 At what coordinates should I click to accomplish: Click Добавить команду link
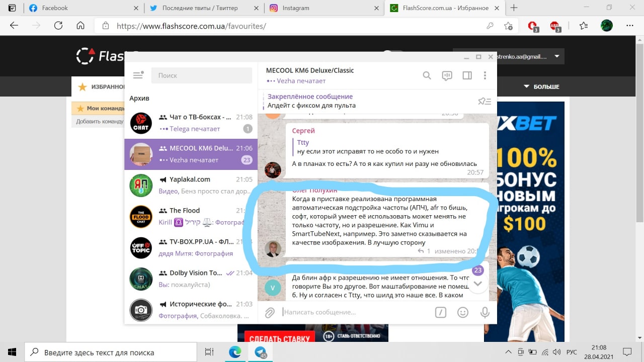pyautogui.click(x=100, y=121)
